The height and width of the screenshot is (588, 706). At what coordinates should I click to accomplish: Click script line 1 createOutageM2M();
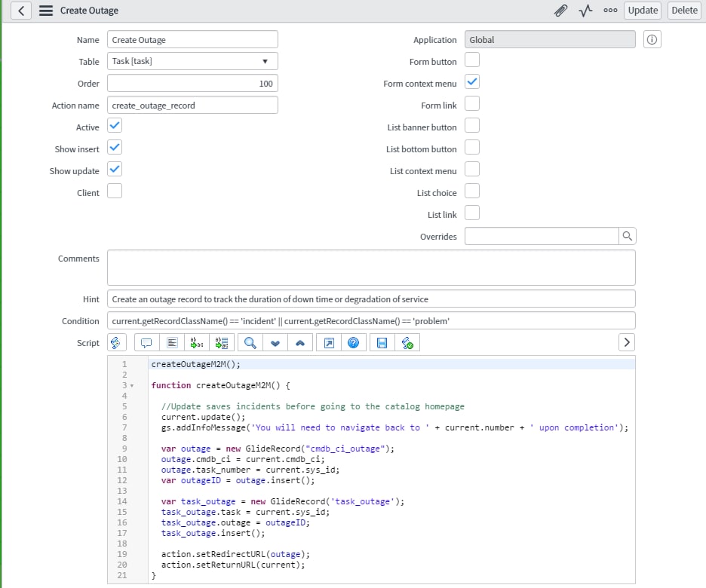coord(196,364)
